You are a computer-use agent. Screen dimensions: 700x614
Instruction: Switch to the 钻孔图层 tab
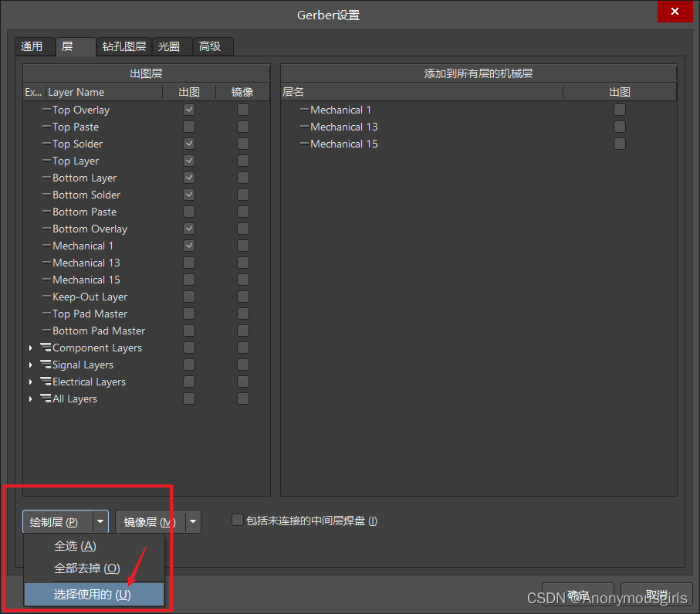[124, 46]
